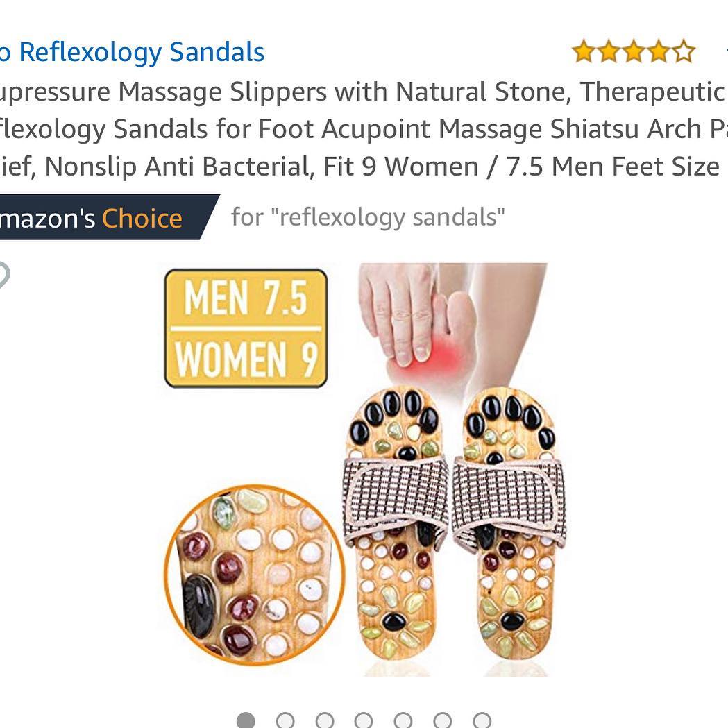Select the first image carousel dot
This screenshot has height=728, width=728.
[246, 720]
